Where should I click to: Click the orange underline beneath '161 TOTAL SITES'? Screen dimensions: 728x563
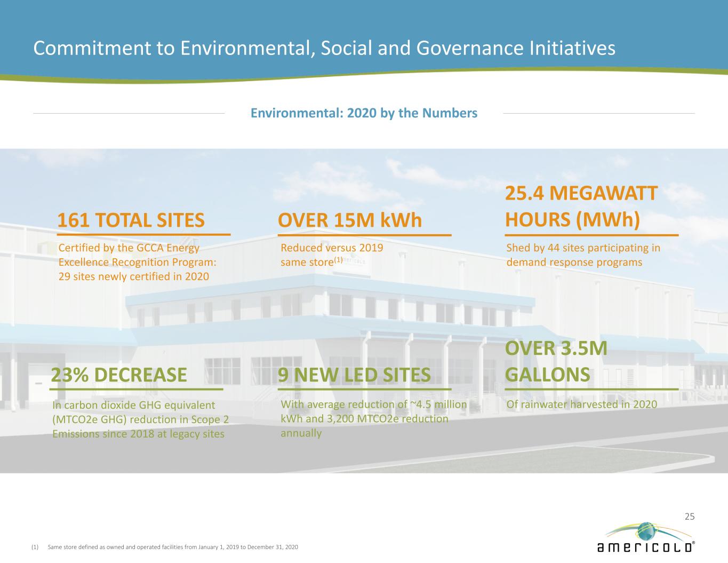click(x=143, y=234)
